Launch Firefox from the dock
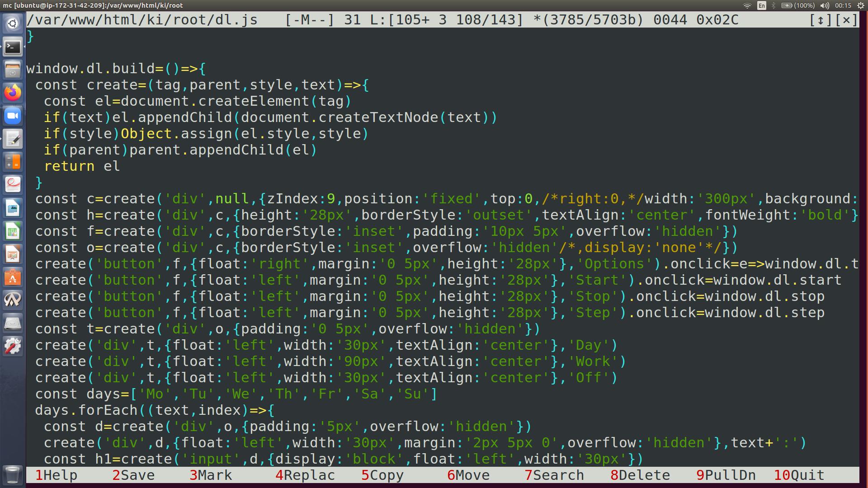868x488 pixels. pos(13,93)
